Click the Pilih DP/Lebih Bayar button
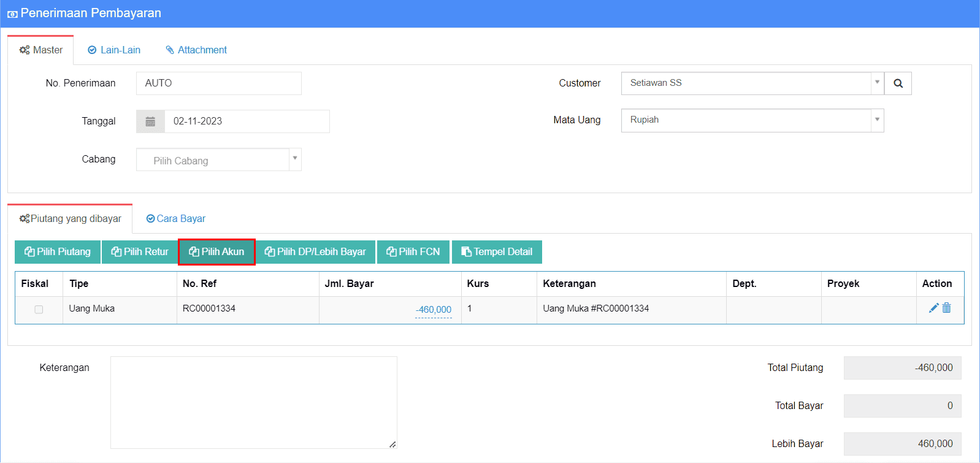The height and width of the screenshot is (463, 980). 315,252
